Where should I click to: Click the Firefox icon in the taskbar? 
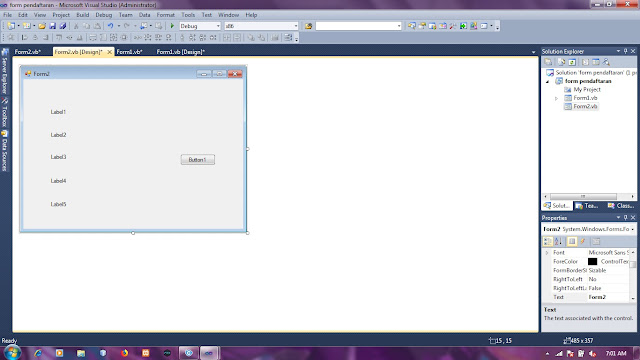pyautogui.click(x=124, y=353)
